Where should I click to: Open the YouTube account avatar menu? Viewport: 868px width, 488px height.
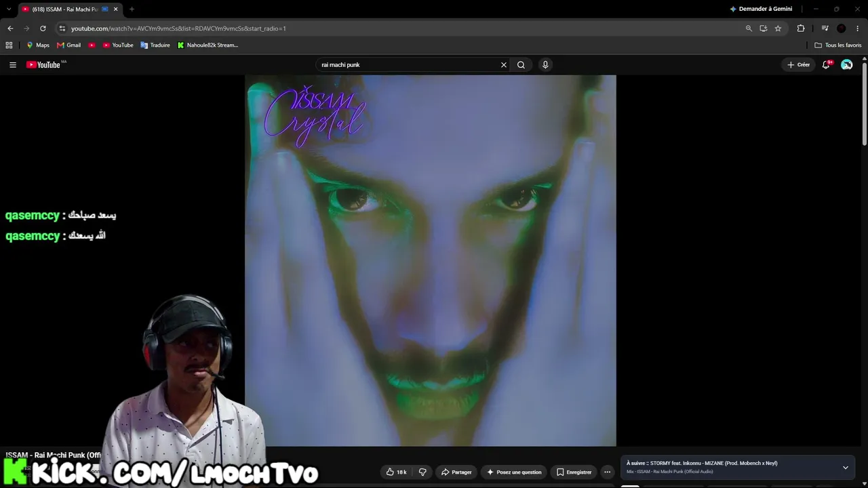point(847,65)
